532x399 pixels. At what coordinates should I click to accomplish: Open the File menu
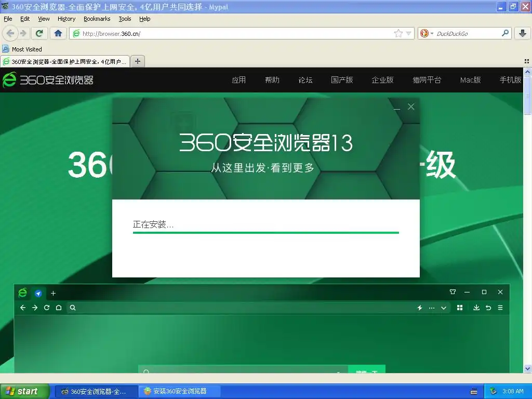pyautogui.click(x=8, y=19)
